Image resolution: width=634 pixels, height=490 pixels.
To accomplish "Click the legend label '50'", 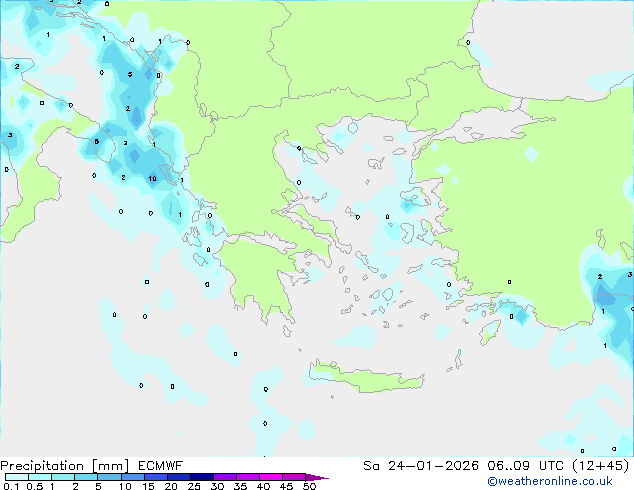I will pyautogui.click(x=309, y=486).
